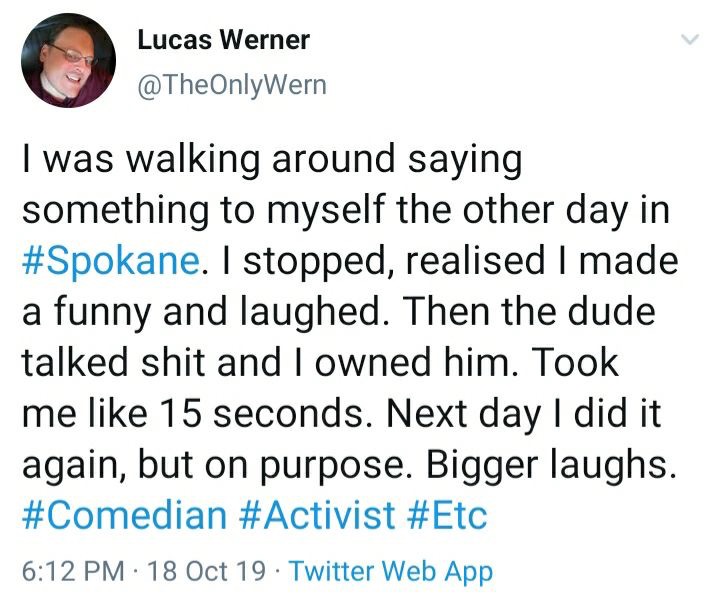Viewport: 720px width, 597px height.
Task: Click the phrase 'Bigger laughs.' in the tweet
Action: [x=551, y=465]
